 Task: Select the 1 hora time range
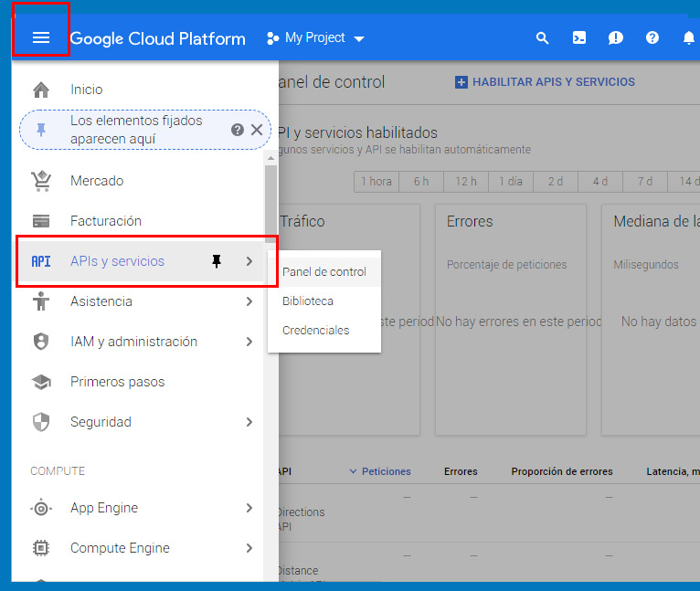point(377,182)
